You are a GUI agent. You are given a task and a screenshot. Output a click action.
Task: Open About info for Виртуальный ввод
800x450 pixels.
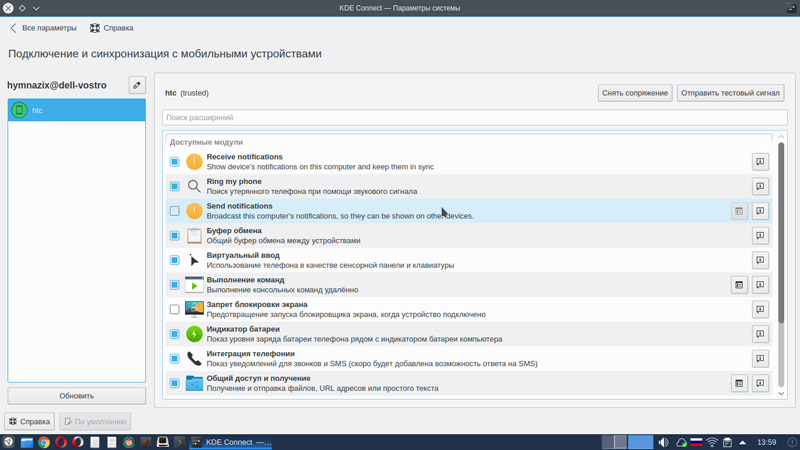point(760,260)
